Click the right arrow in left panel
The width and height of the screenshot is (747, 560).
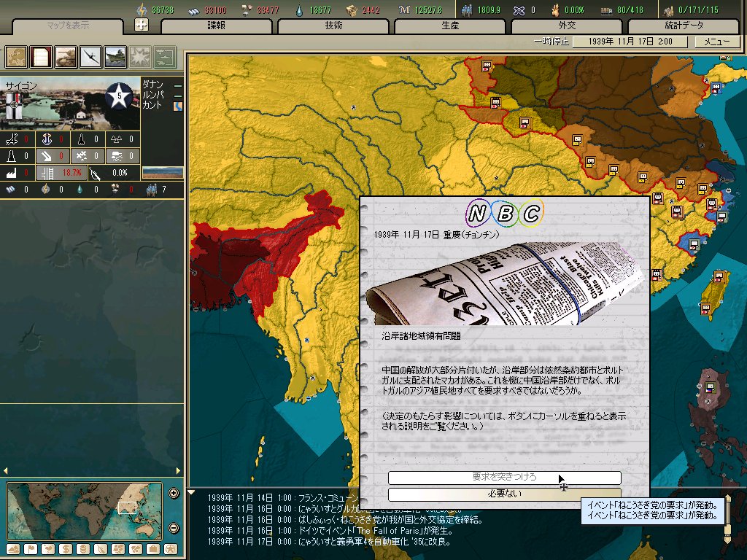tap(178, 470)
